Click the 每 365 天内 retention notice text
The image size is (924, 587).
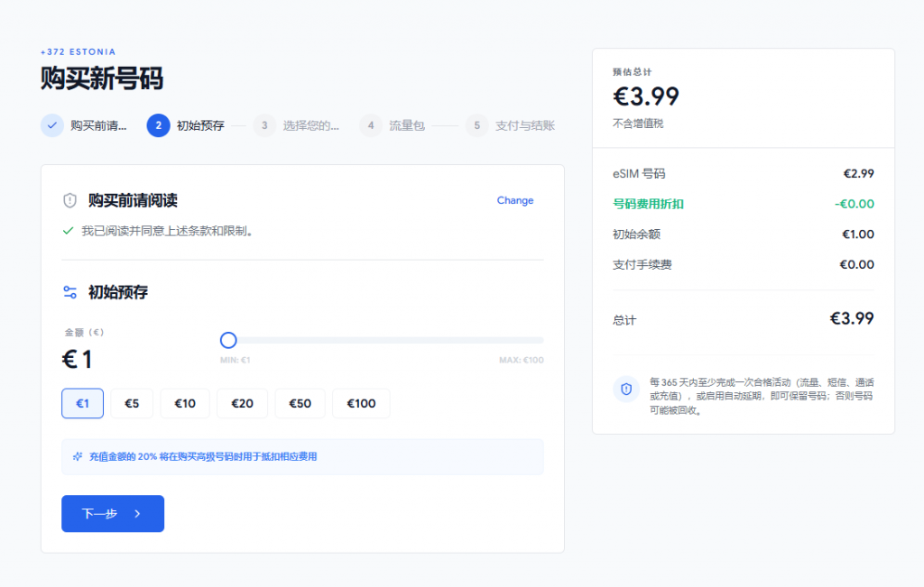point(762,396)
